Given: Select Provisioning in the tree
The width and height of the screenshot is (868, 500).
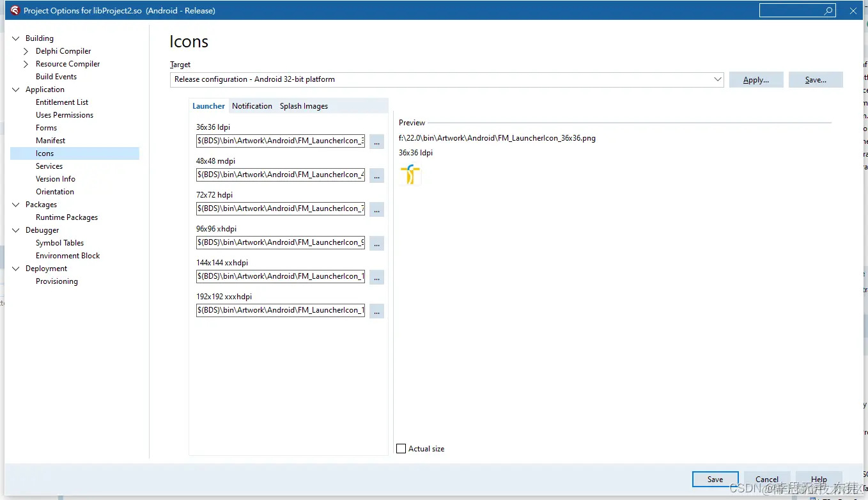Looking at the screenshot, I should click(x=57, y=281).
